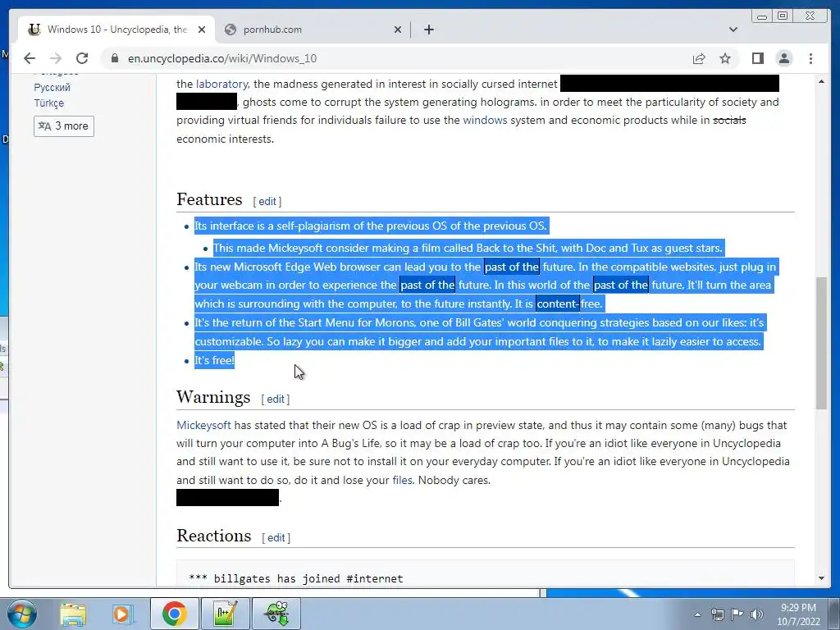Viewport: 840px width, 630px height.
Task: Open the Mickeysoft link
Action: 203,426
